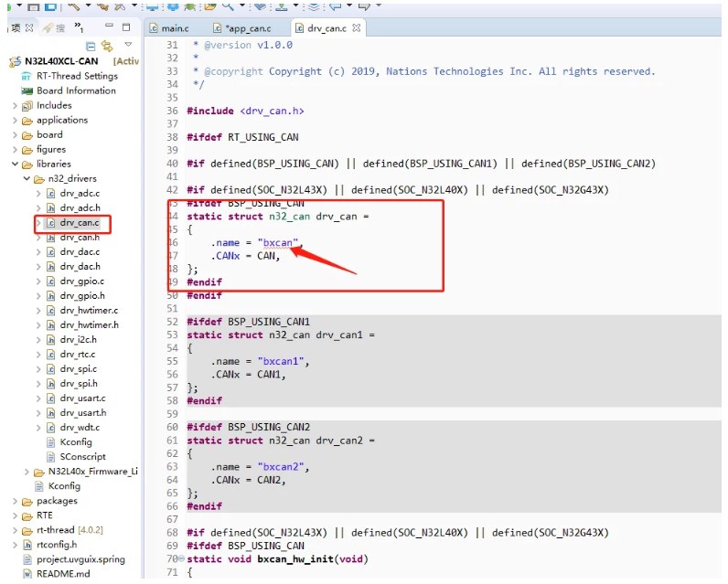
Task: Select drv_can.h in the file tree
Action: coord(80,238)
